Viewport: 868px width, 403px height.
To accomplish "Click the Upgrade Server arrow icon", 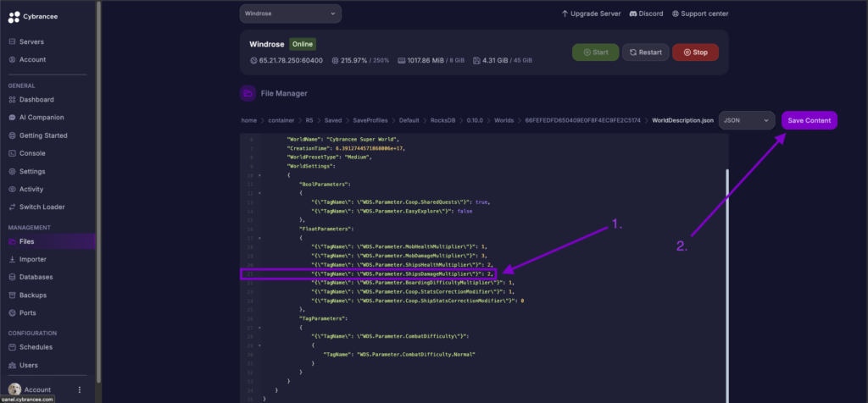I will pyautogui.click(x=565, y=14).
